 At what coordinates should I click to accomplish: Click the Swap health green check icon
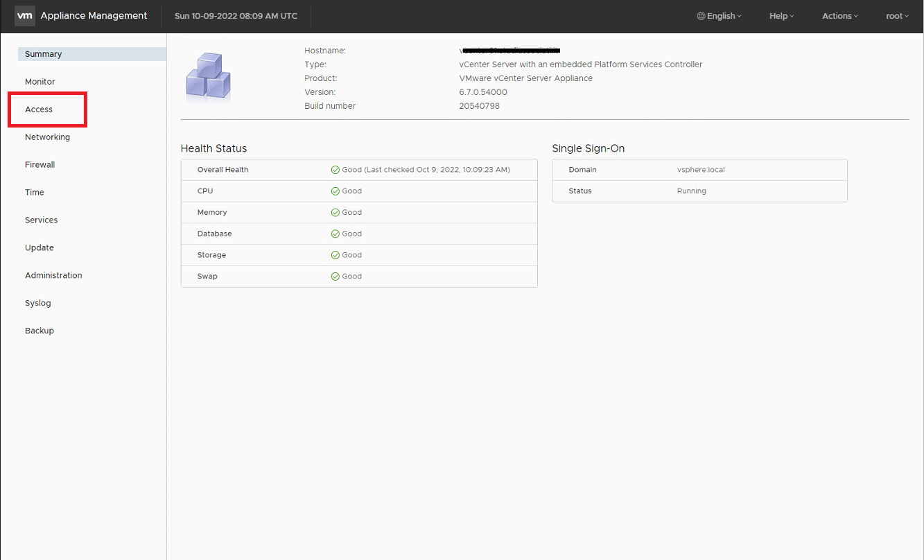(x=335, y=277)
